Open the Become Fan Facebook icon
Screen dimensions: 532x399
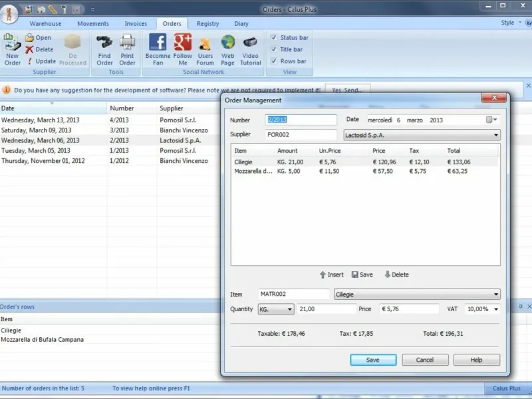pyautogui.click(x=158, y=43)
